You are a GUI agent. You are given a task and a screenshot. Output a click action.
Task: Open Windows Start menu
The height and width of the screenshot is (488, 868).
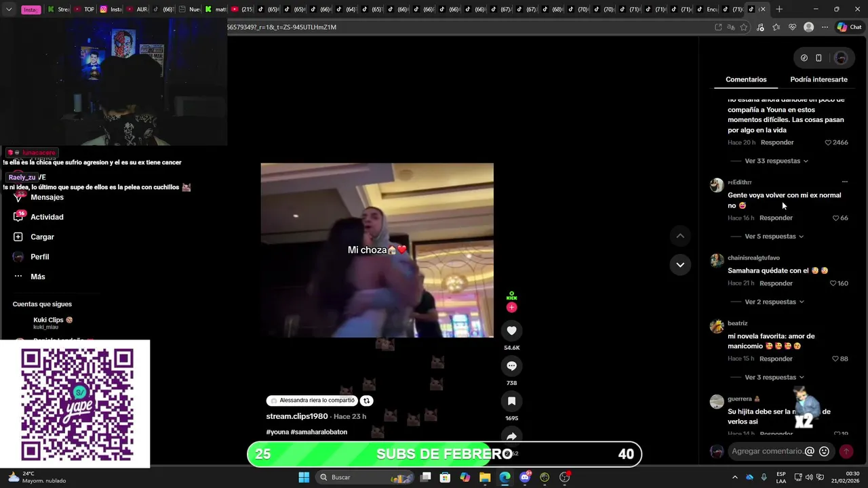point(304,477)
